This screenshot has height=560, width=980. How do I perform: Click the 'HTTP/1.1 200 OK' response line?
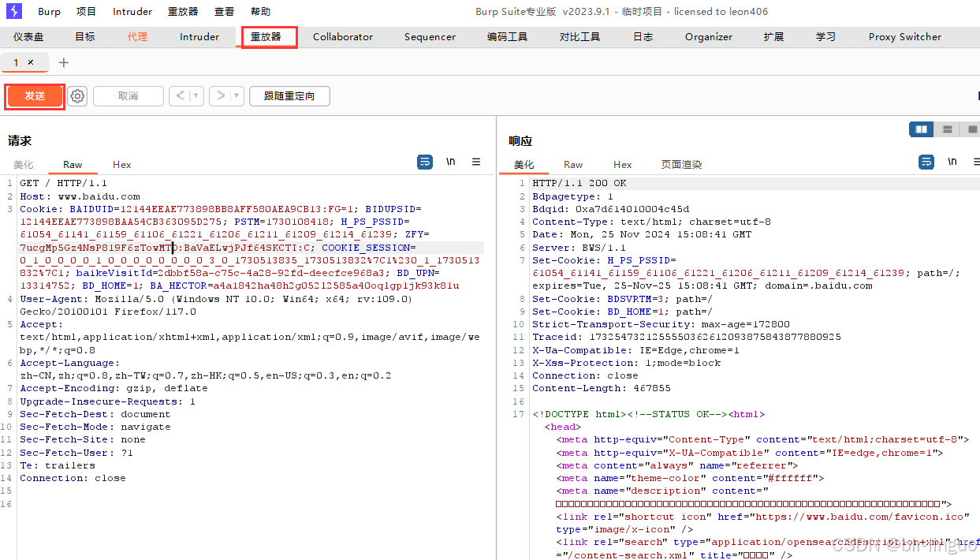(x=579, y=183)
